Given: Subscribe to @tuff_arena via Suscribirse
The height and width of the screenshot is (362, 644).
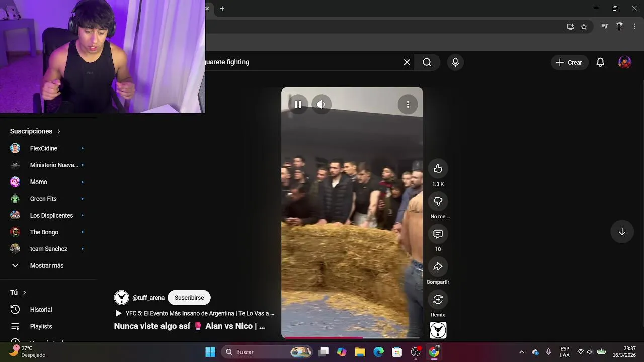Looking at the screenshot, I should [189, 298].
